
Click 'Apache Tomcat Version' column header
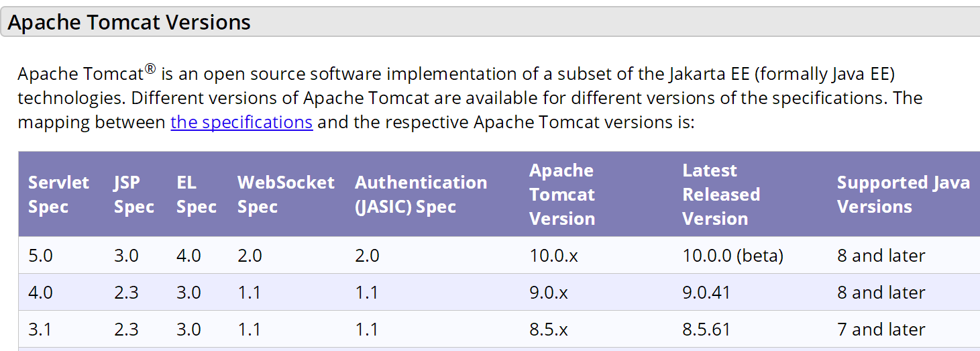point(562,195)
